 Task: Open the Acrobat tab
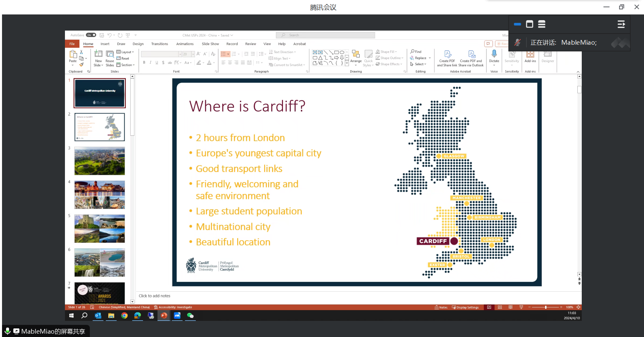(299, 44)
